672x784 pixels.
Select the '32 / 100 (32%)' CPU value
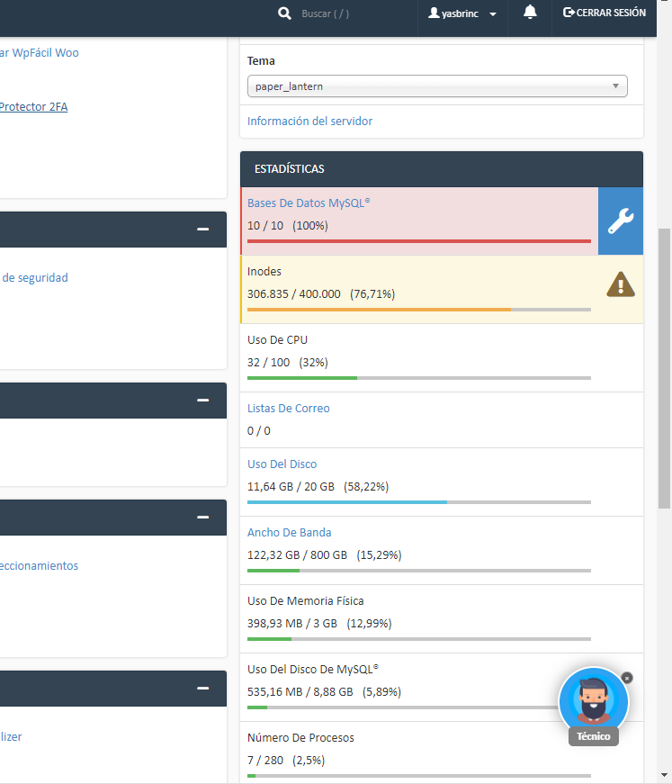coord(288,363)
